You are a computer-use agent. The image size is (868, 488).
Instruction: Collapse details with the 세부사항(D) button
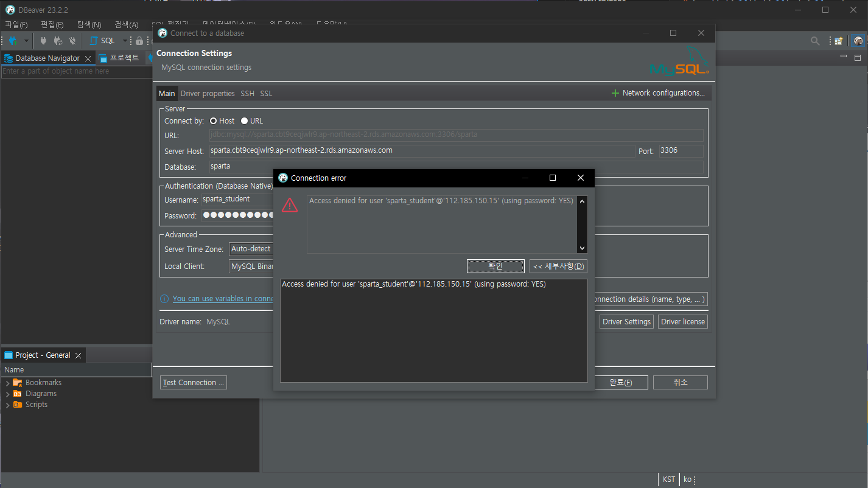[x=559, y=267]
